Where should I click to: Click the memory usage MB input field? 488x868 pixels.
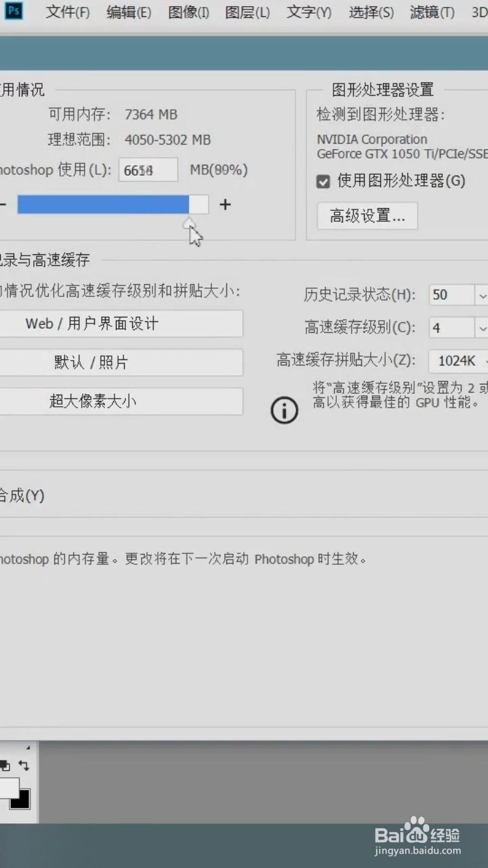click(x=148, y=170)
